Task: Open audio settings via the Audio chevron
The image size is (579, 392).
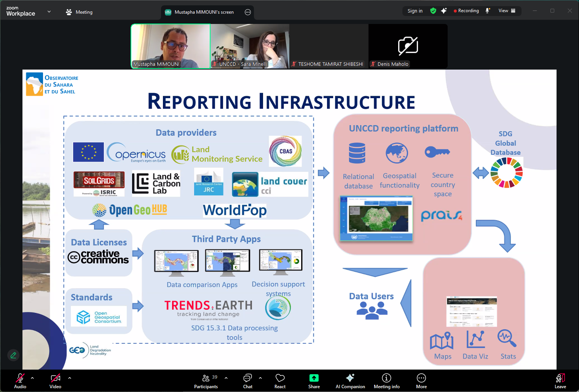Action: 32,378
